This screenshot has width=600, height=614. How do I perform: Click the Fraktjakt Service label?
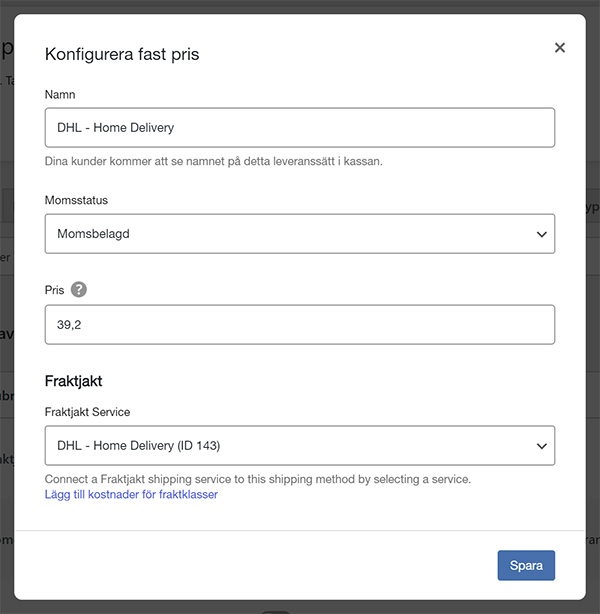(x=87, y=412)
